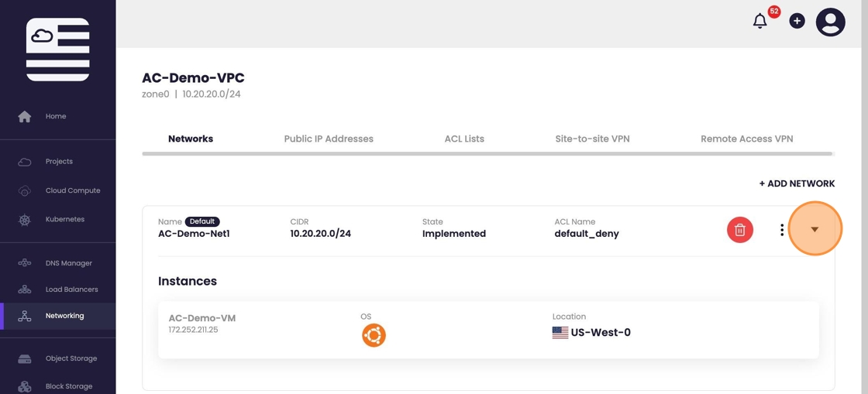Image resolution: width=868 pixels, height=394 pixels.
Task: Select the Site-to-site VPN tab
Action: (592, 139)
